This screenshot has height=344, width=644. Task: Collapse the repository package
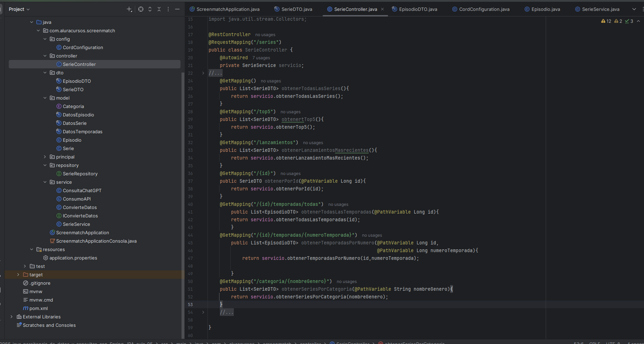45,165
